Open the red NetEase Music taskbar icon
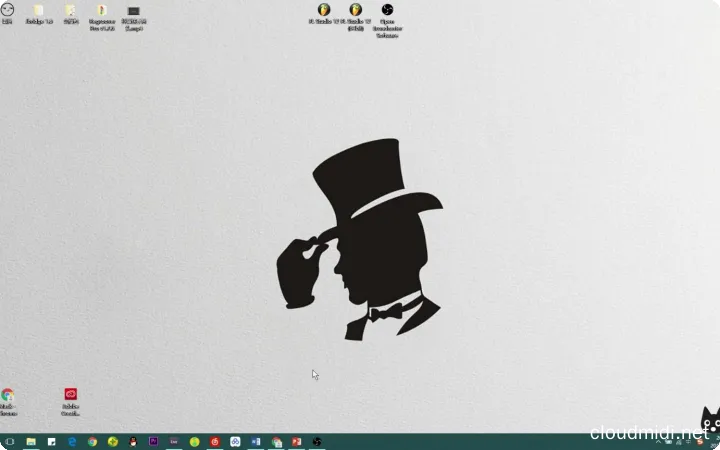This screenshot has height=450, width=720. pos(215,441)
